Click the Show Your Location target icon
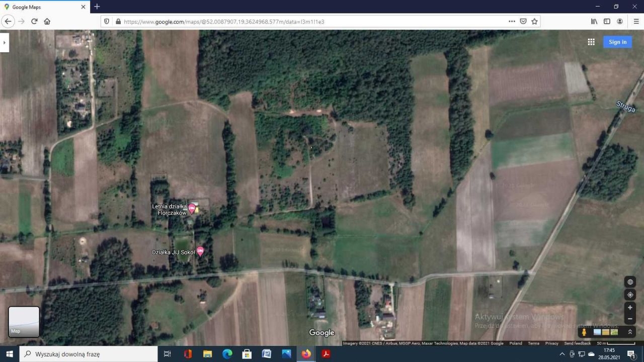Image resolution: width=644 pixels, height=362 pixels. 630,295
